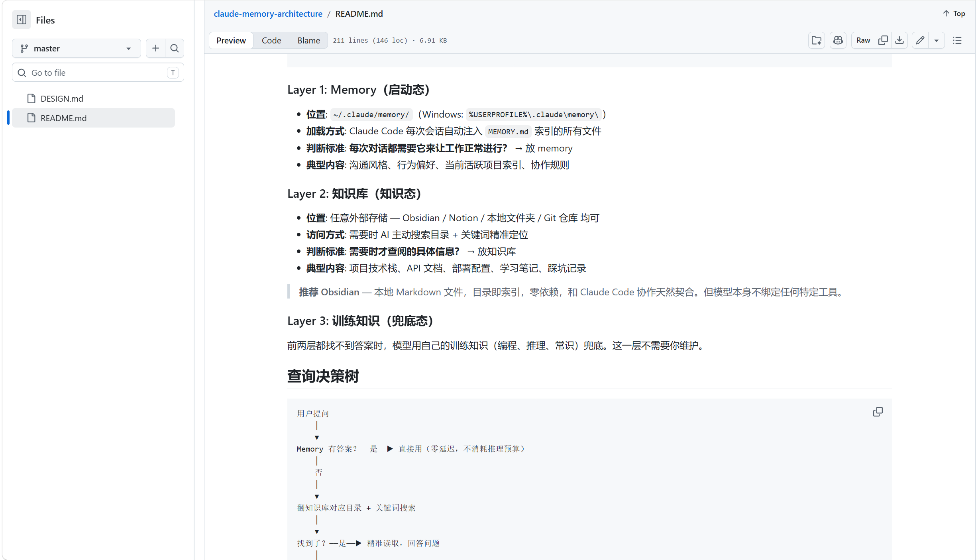This screenshot has width=976, height=560.
Task: Click the 查询决策树 heading
Action: point(323,376)
